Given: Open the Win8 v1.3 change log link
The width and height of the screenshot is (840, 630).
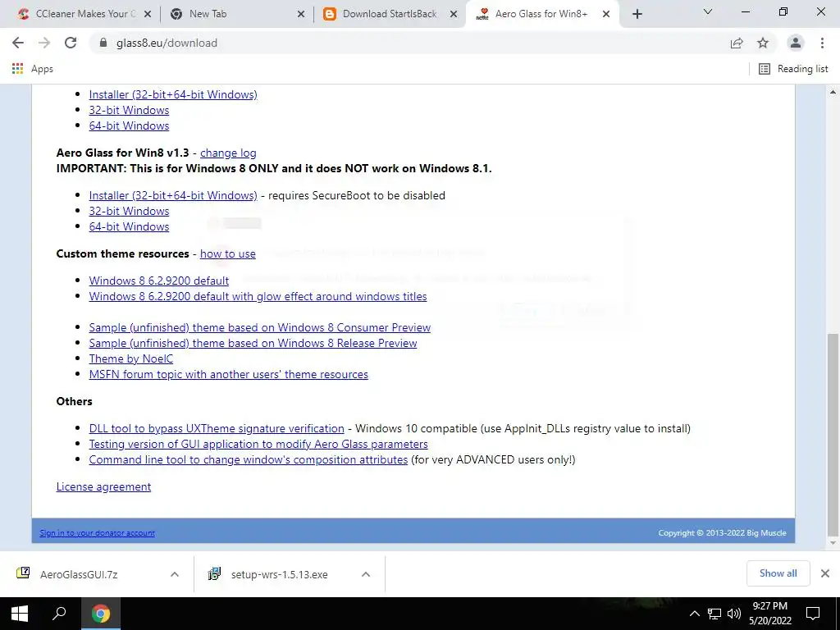Looking at the screenshot, I should [x=228, y=153].
